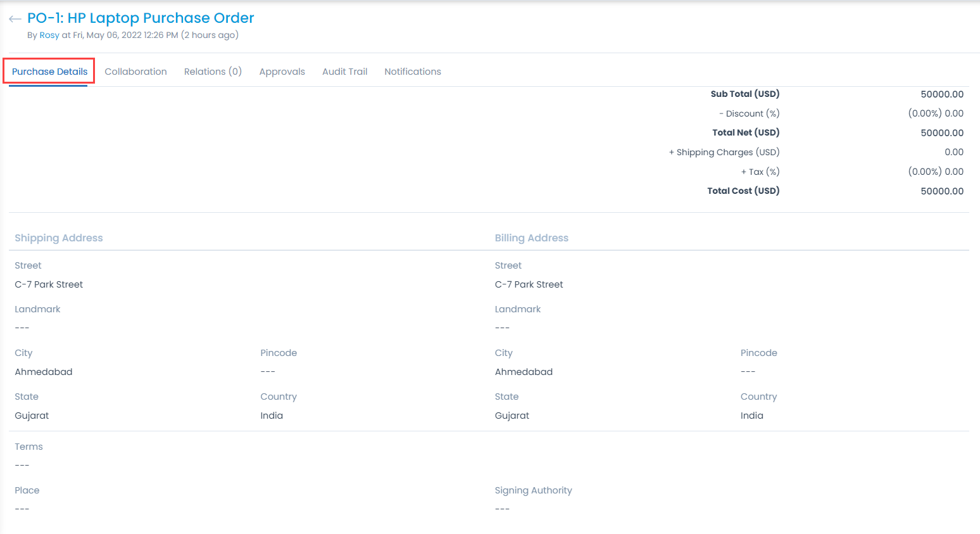Screen dimensions: 980x534
Task: Switch to the Approvals tab
Action: click(x=282, y=71)
